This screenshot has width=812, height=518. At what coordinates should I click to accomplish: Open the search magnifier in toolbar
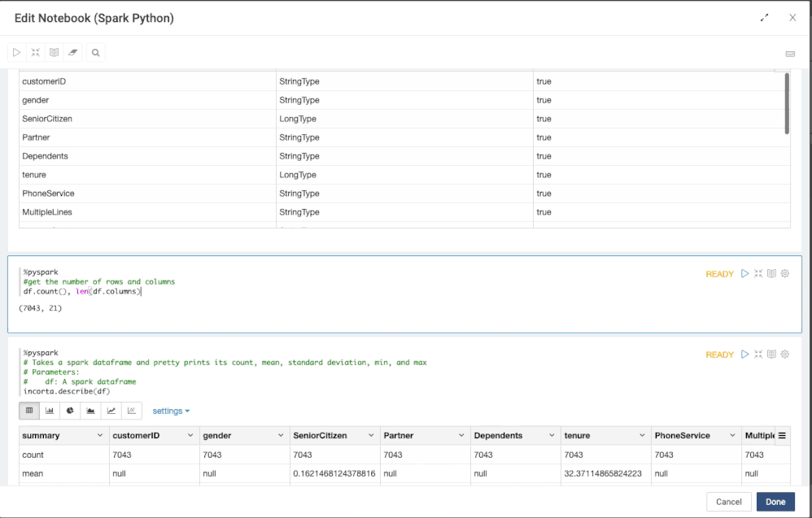point(96,53)
